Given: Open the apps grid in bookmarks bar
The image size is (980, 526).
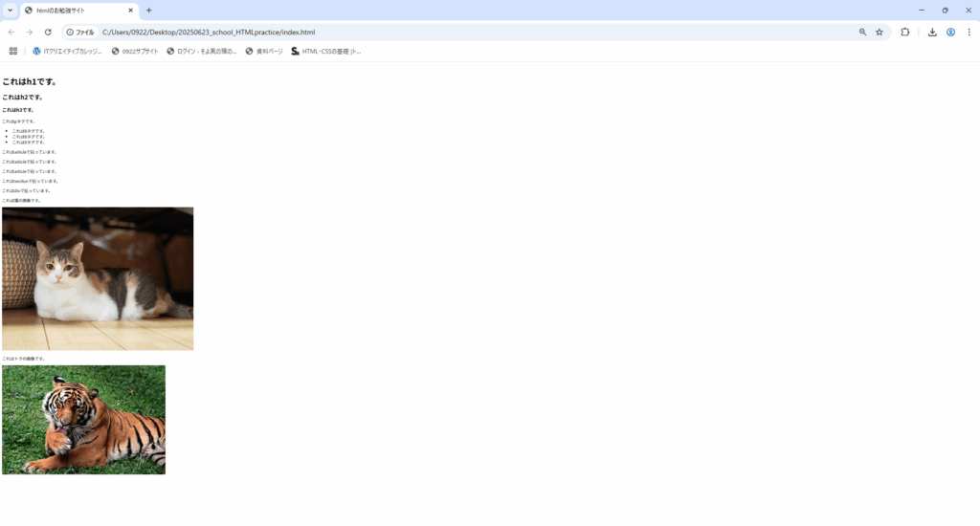Looking at the screenshot, I should click(x=13, y=51).
